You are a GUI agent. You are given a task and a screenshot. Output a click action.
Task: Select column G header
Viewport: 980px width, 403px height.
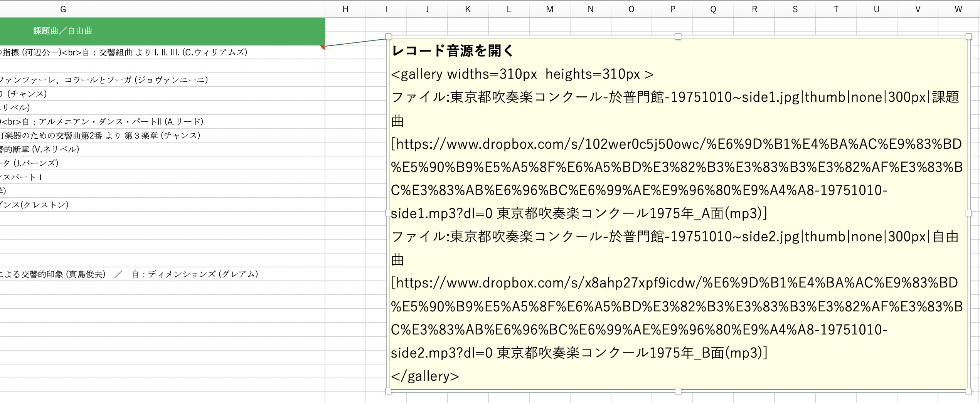coord(63,9)
